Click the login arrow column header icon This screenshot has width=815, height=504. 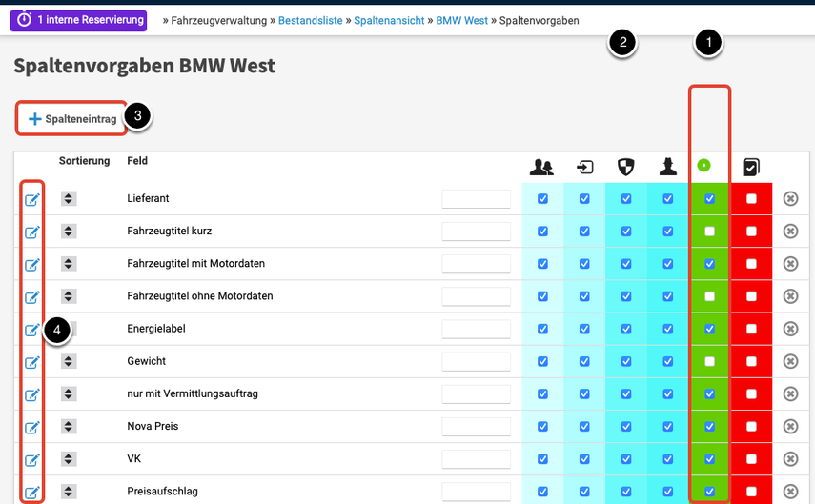coord(584,168)
